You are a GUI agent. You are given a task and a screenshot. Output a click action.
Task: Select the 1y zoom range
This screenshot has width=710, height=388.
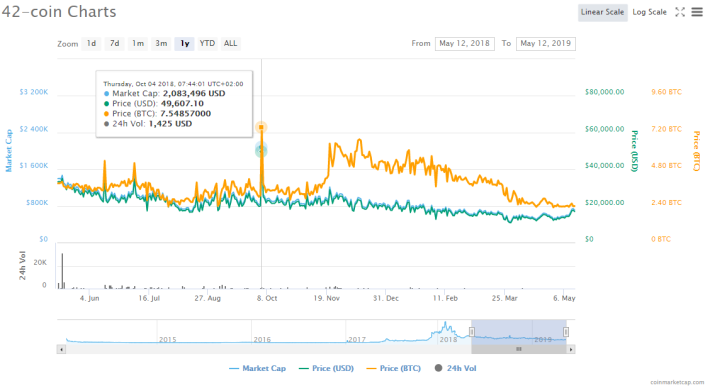point(184,43)
